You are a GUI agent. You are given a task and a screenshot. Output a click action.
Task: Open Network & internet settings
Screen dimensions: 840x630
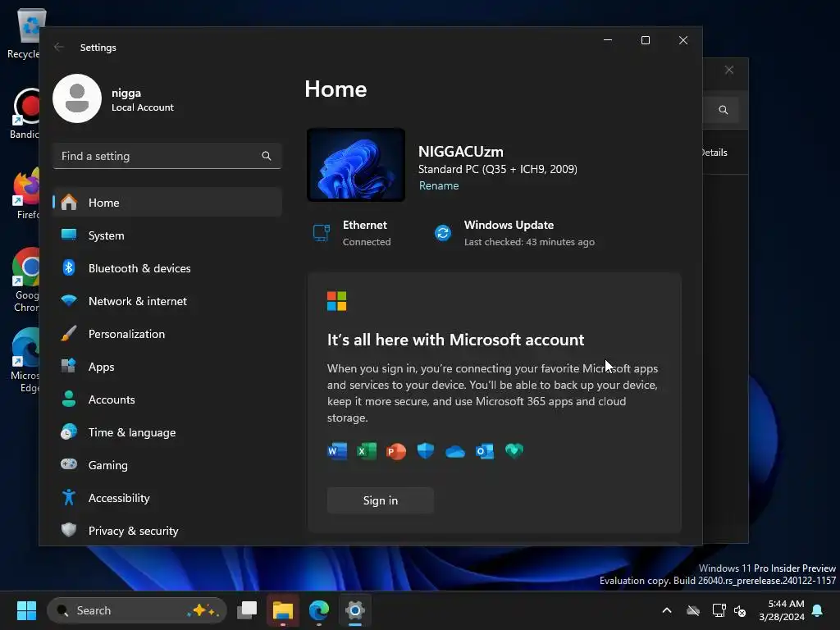tap(167, 301)
